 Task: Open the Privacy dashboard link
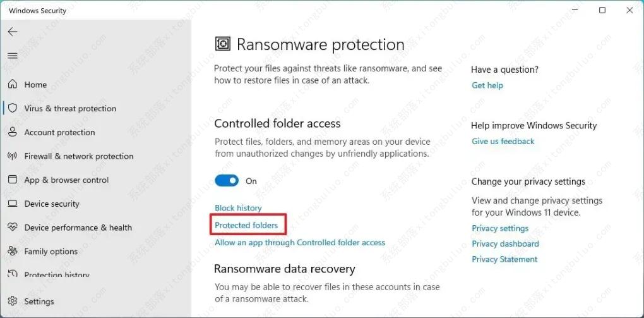[505, 244]
